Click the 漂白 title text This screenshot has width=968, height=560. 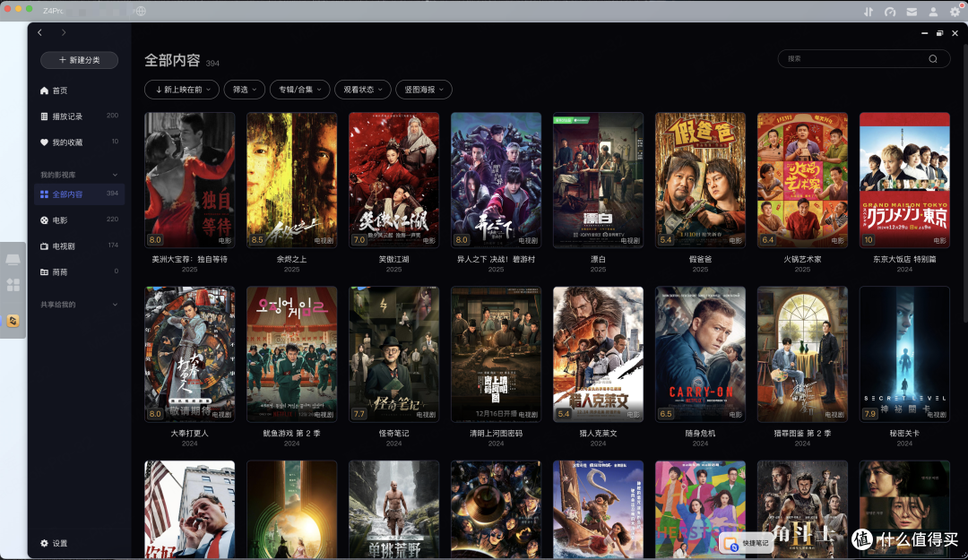[x=598, y=259]
